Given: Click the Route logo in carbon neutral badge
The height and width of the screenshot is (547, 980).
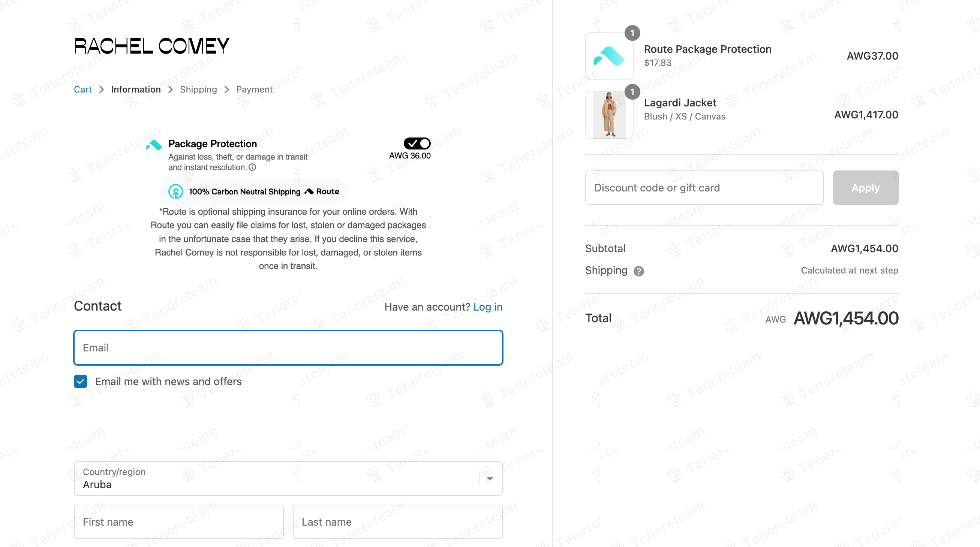Looking at the screenshot, I should (x=322, y=191).
